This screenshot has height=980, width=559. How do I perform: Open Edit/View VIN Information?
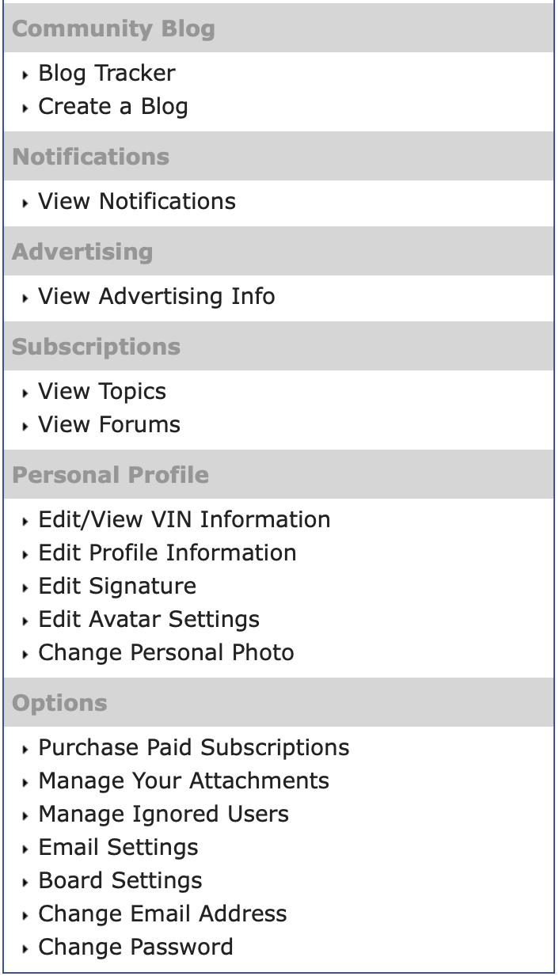coord(184,520)
